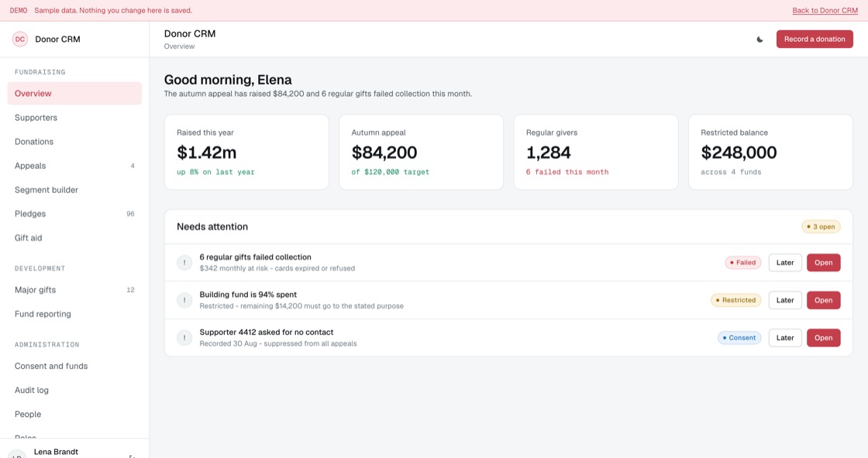Click the Restricted status badge
The height and width of the screenshot is (458, 868).
pos(735,300)
